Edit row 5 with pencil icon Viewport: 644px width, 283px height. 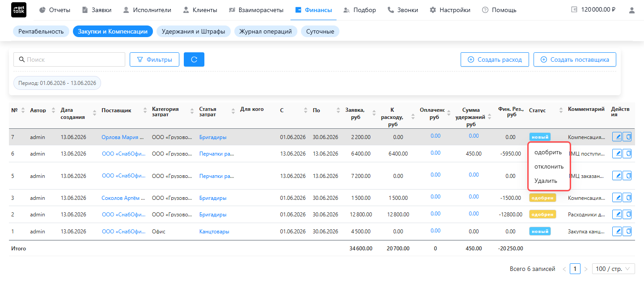[x=617, y=176]
